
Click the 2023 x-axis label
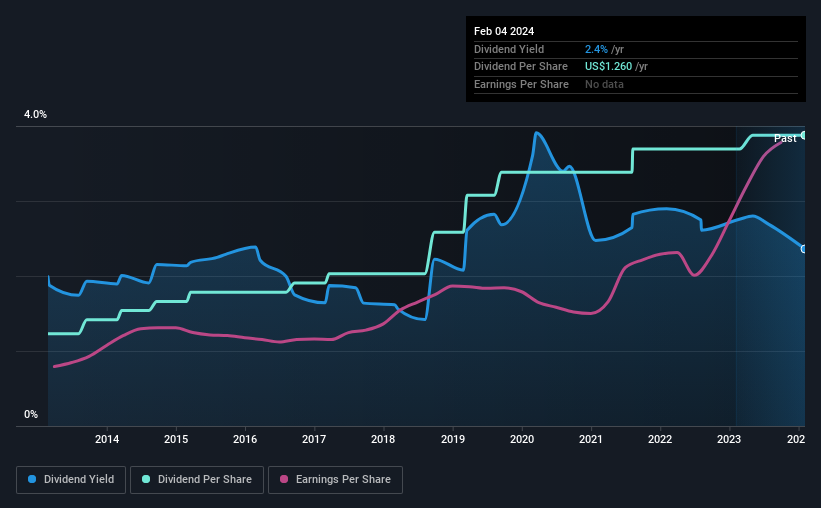[x=729, y=439]
